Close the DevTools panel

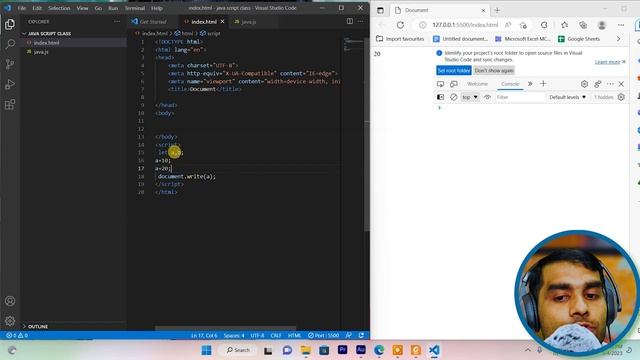pos(621,84)
